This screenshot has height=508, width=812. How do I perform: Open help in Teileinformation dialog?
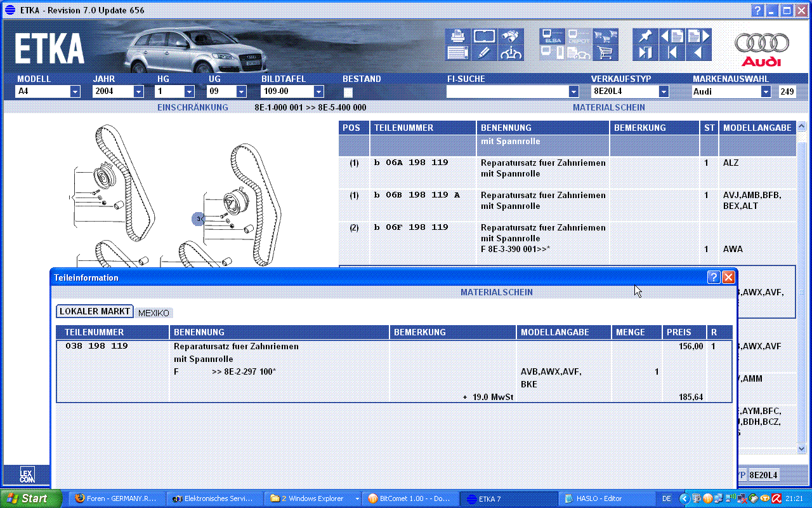point(714,277)
